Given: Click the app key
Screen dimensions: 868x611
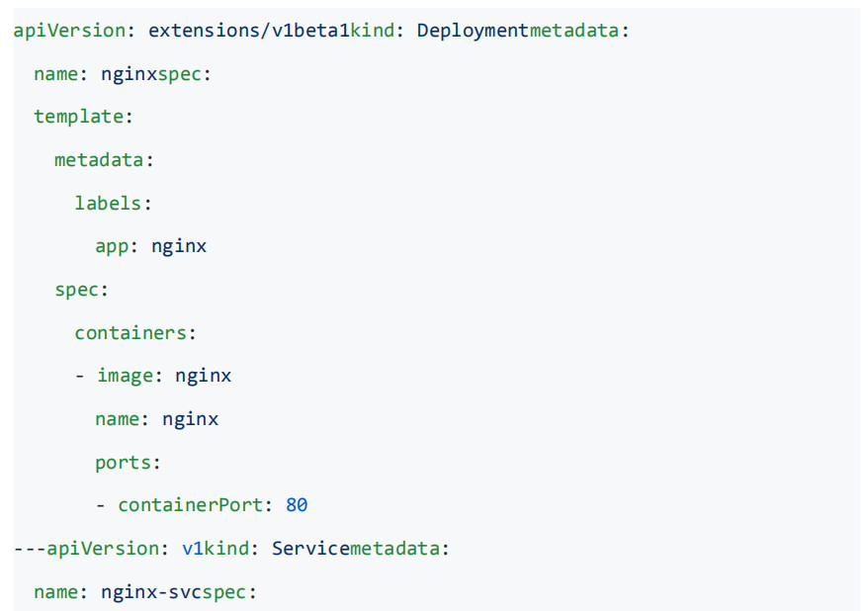Looking at the screenshot, I should 112,246.
